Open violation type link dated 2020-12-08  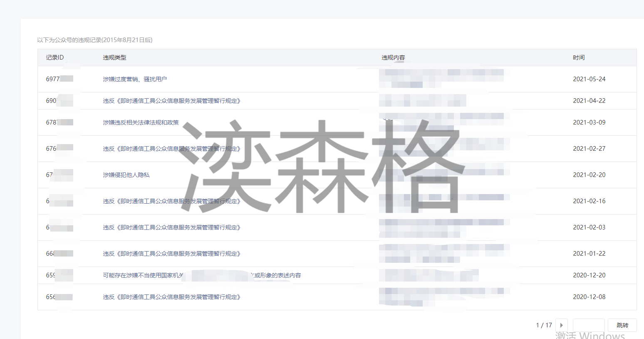(171, 297)
